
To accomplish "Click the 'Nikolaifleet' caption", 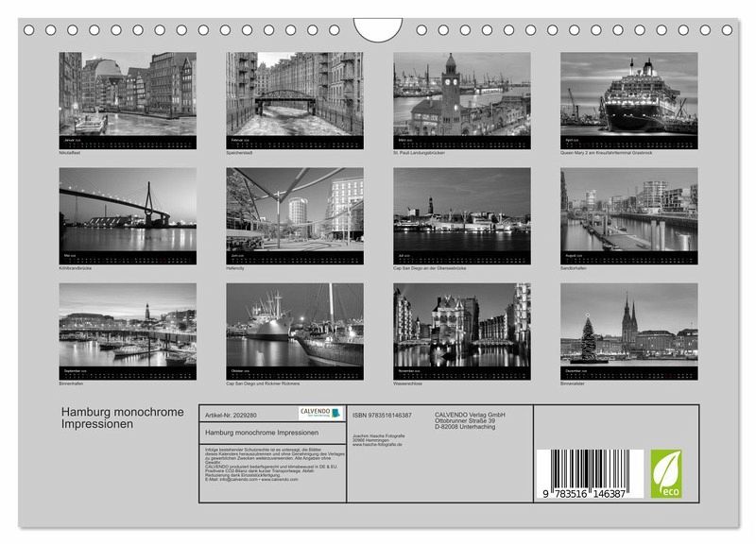I will point(69,153).
